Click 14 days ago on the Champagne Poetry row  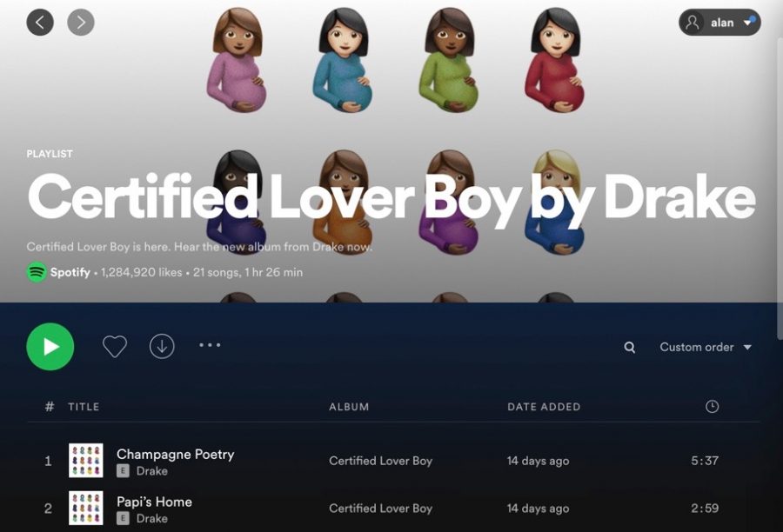[x=538, y=461]
